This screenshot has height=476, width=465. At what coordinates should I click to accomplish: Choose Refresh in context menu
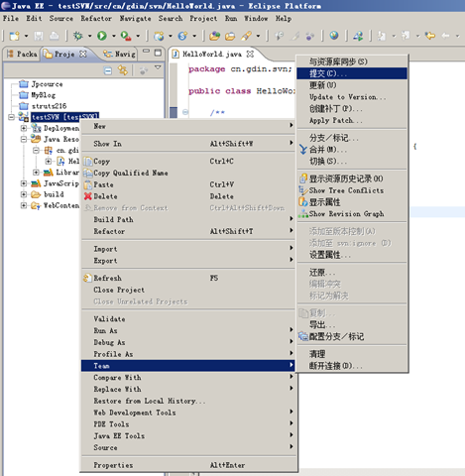tap(187, 278)
